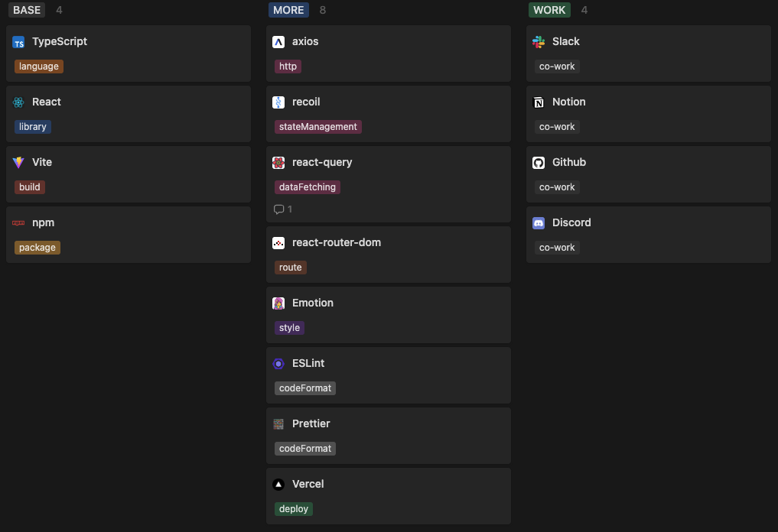
Task: Open the comment count on react-query
Action: coord(283,209)
